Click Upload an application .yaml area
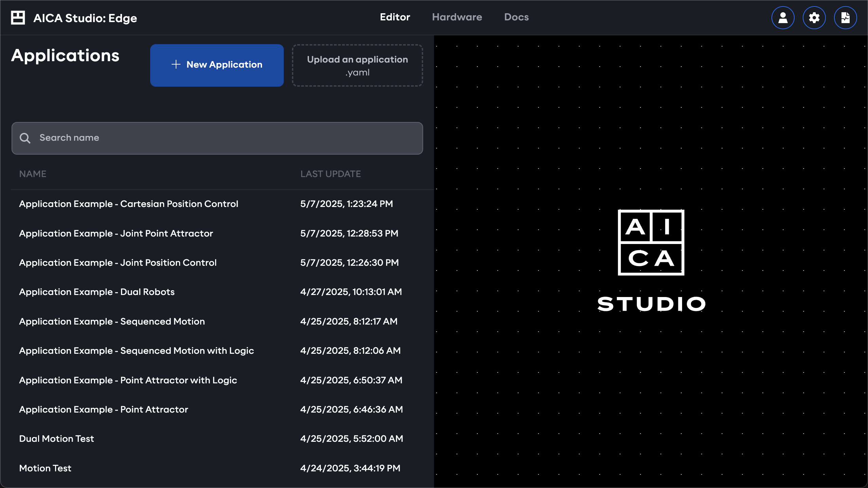Screen dimensions: 868x488 (x=357, y=65)
